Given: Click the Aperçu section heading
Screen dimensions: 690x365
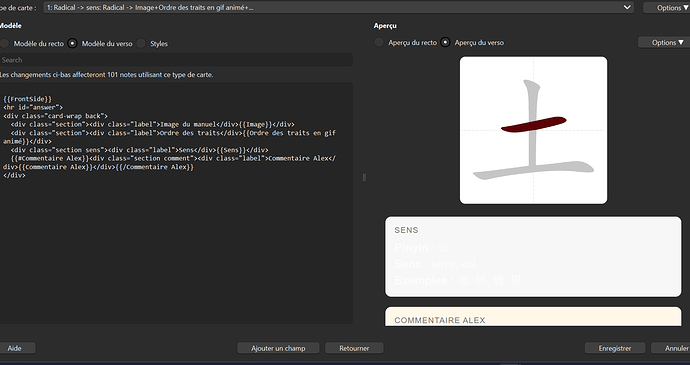Looking at the screenshot, I should point(385,26).
